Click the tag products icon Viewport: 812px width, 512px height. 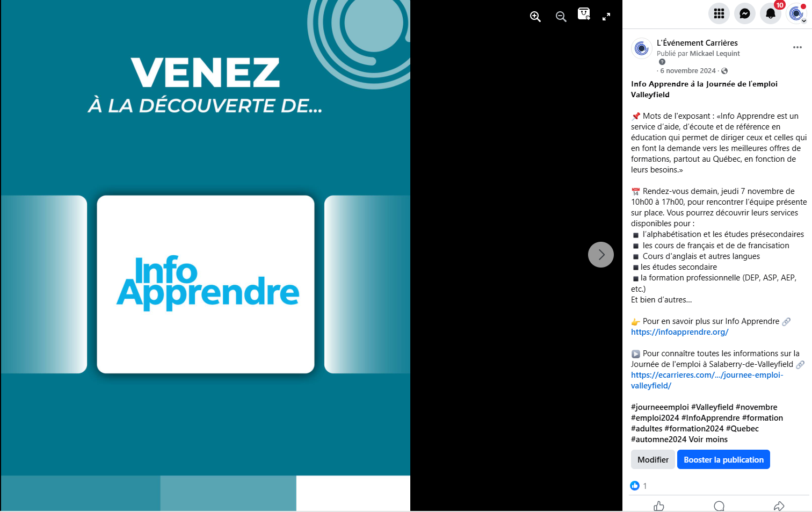(x=584, y=15)
